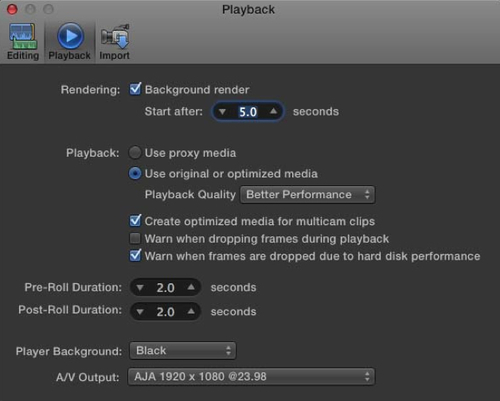Click the Start after 5.0 value field
The width and height of the screenshot is (500, 401).
tap(248, 112)
